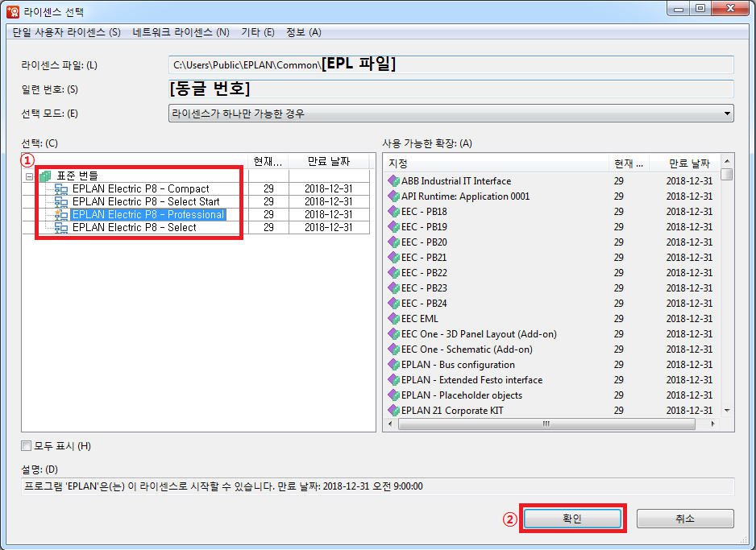This screenshot has height=550, width=756.
Task: Select EPLAN - Bus configuration name
Action: click(458, 365)
